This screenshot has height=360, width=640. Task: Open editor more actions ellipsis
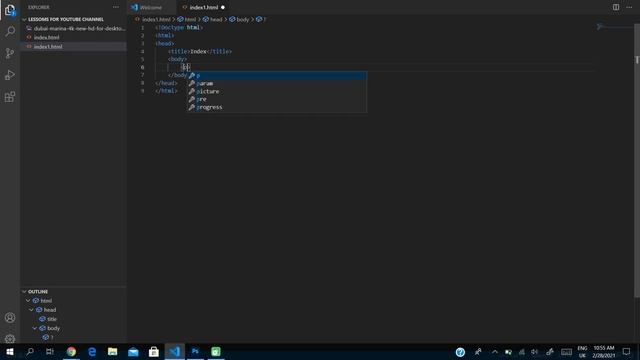[x=629, y=7]
